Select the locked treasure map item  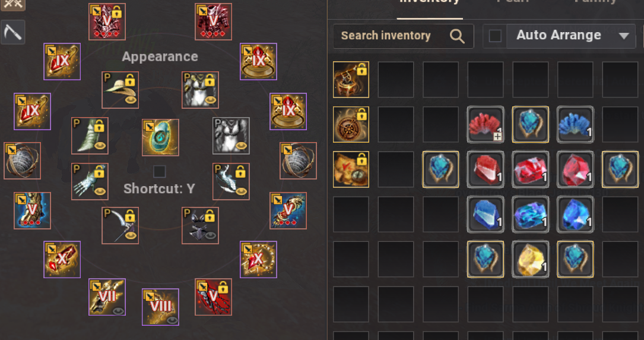(351, 169)
